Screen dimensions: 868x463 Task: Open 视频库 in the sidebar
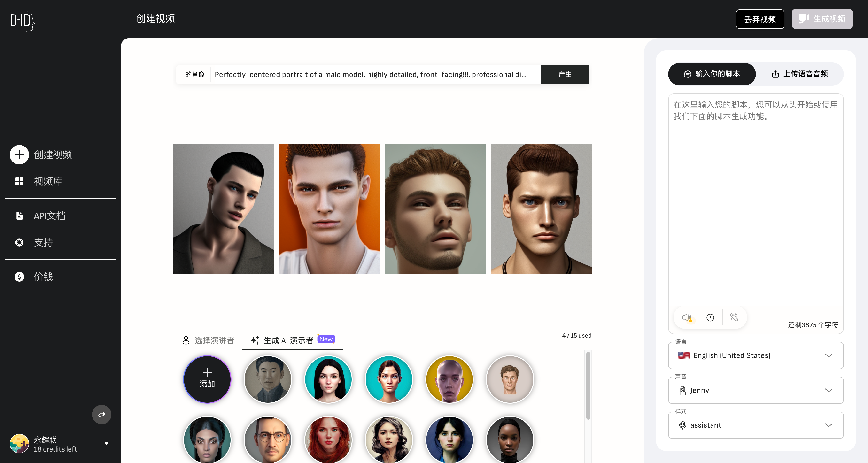[x=48, y=181]
